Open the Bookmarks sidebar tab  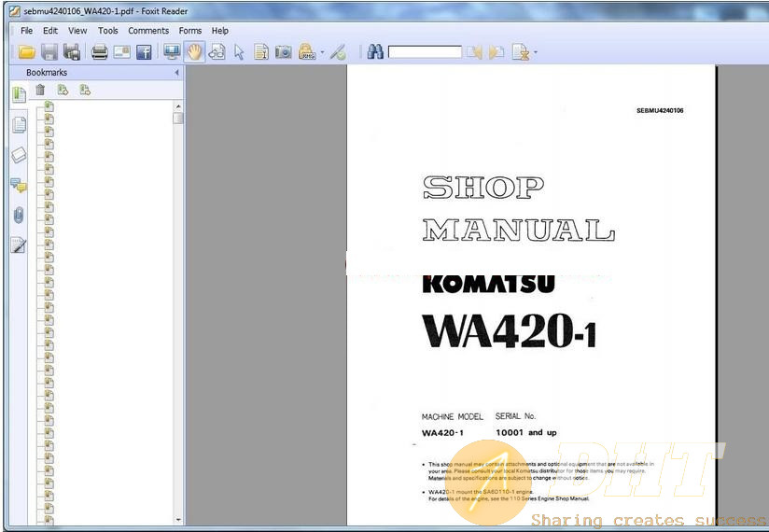point(19,94)
